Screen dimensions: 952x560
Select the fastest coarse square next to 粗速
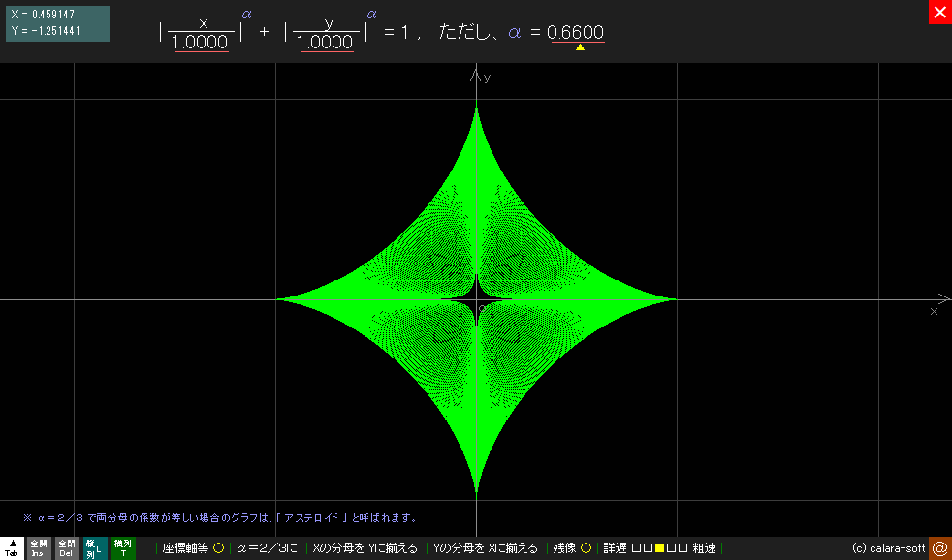point(682,548)
